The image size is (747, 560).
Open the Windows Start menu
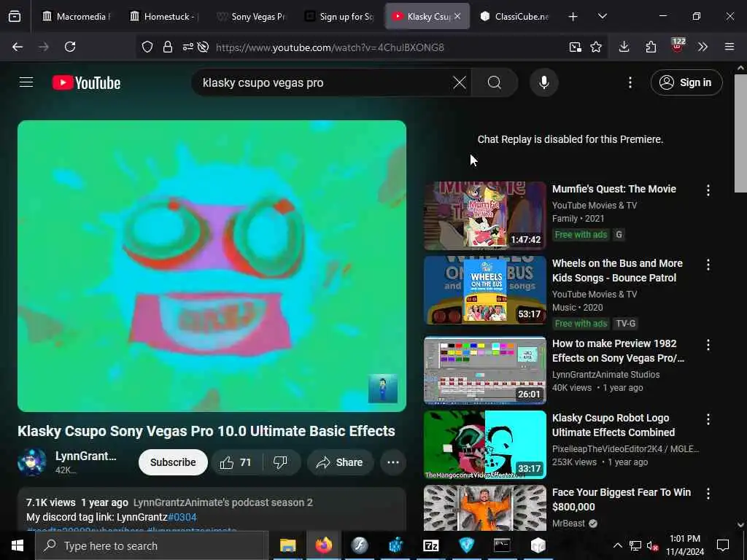coord(18,545)
